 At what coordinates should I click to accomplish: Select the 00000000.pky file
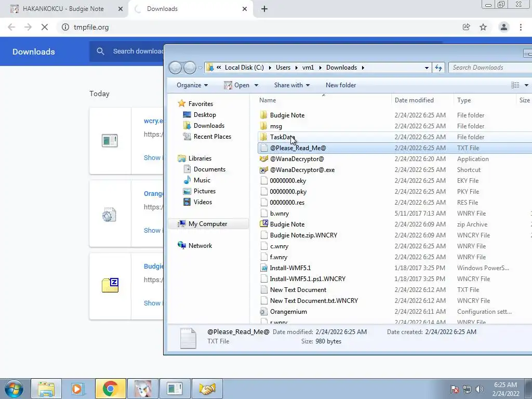coord(288,191)
